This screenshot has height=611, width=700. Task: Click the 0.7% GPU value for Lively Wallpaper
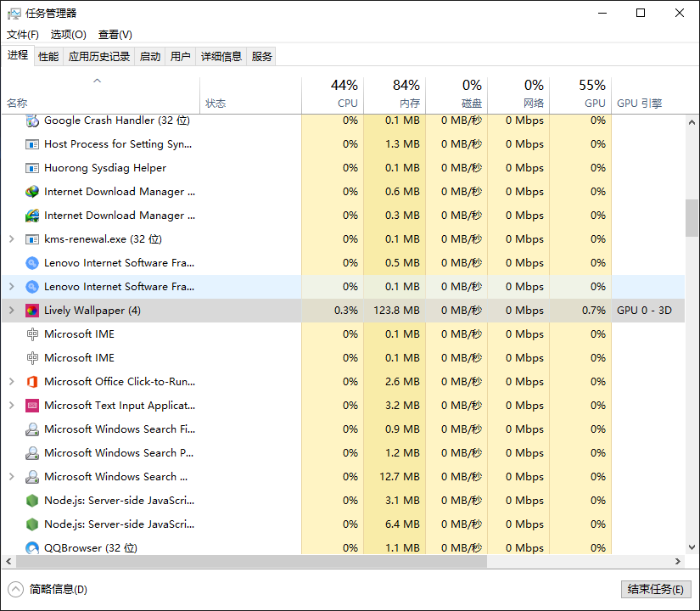pos(594,311)
